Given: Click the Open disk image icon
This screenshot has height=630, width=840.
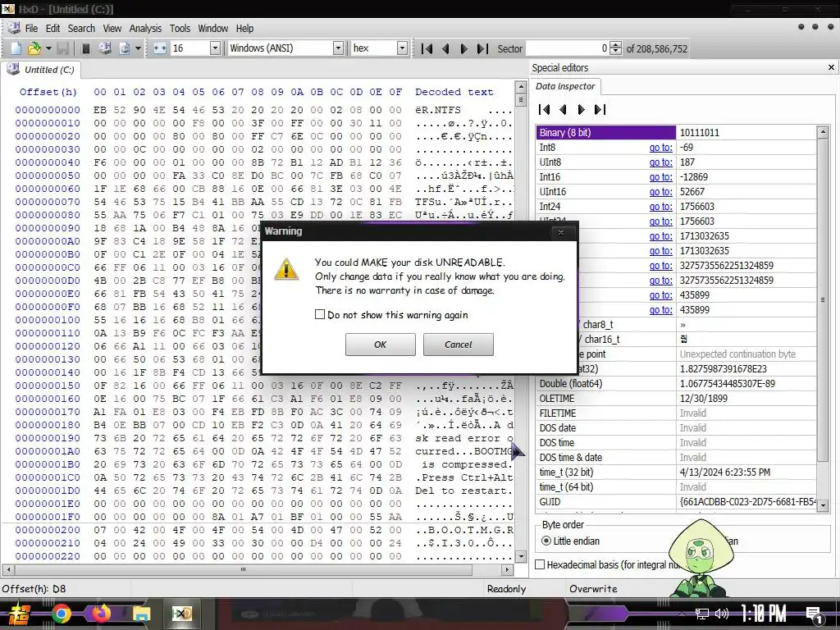Looking at the screenshot, I should (124, 48).
